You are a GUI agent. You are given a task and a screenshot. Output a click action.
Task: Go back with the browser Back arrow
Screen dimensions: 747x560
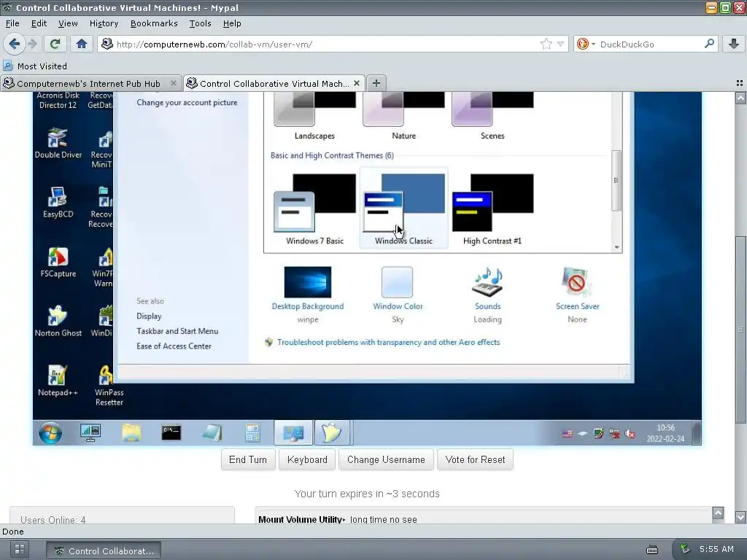point(15,44)
